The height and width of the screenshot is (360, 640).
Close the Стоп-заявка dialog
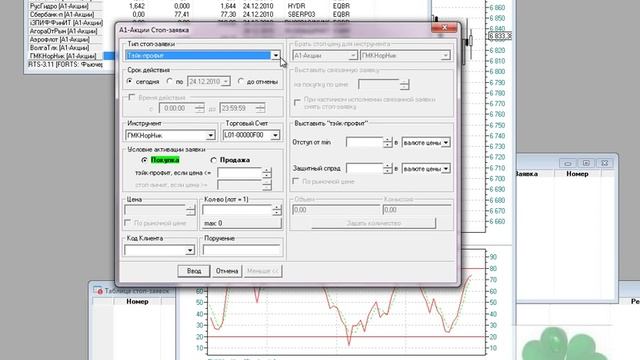[x=444, y=27]
